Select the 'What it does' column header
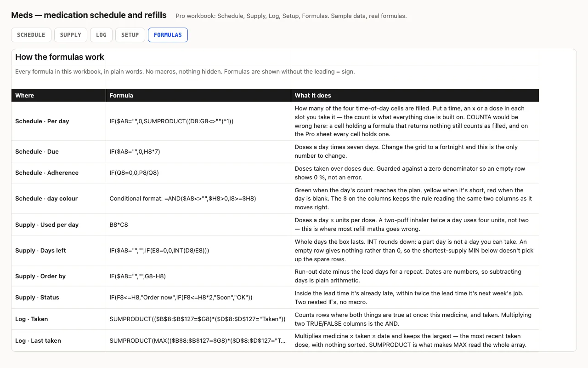The image size is (588, 368). [415, 95]
